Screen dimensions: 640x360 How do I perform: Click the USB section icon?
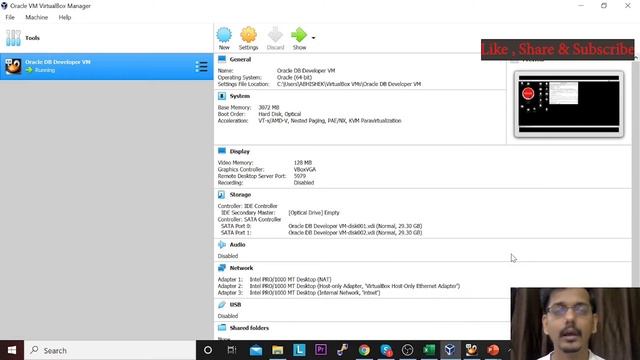(222, 304)
